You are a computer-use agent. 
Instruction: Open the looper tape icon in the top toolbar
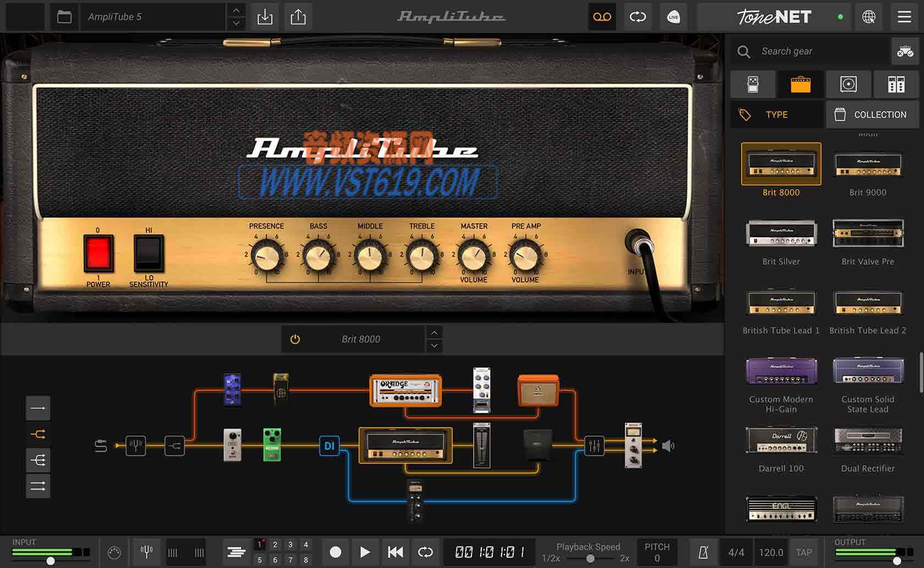coord(602,17)
